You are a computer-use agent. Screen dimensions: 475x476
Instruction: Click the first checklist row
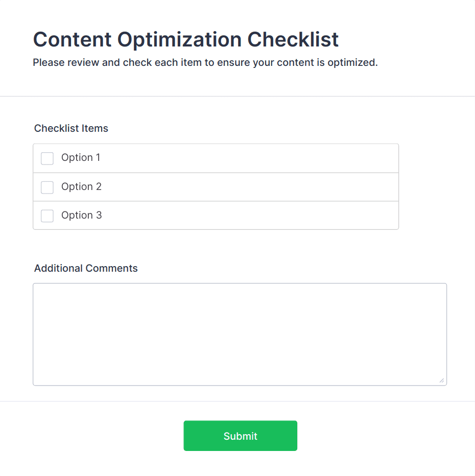[x=216, y=158]
